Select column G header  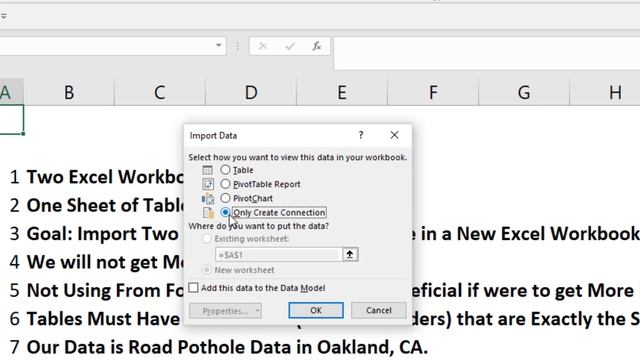pyautogui.click(x=524, y=93)
